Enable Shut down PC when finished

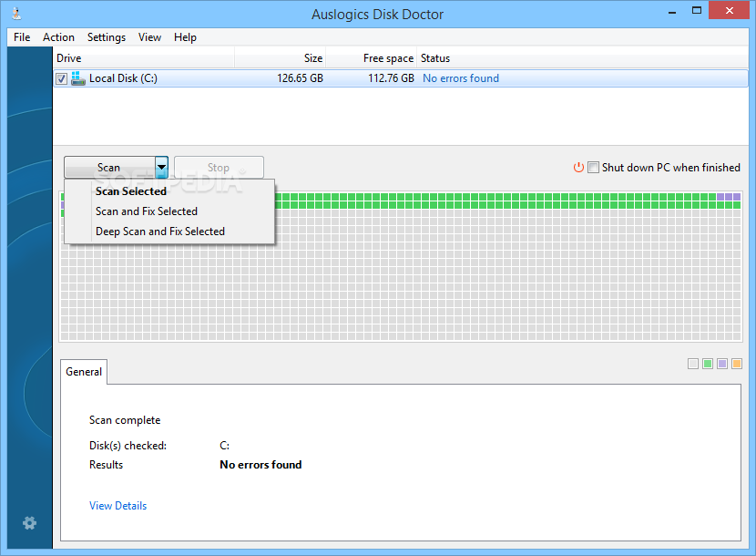click(x=594, y=168)
